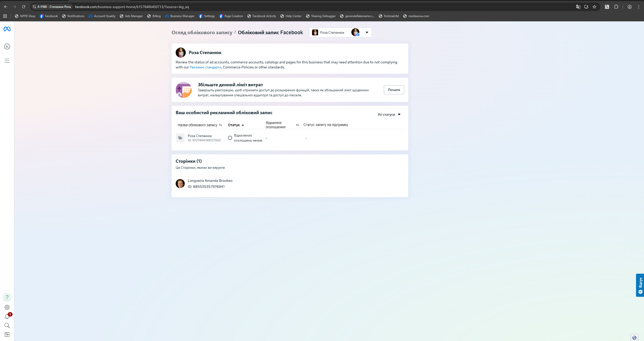This screenshot has width=644, height=341.
Task: Click the Почати button
Action: [x=394, y=90]
